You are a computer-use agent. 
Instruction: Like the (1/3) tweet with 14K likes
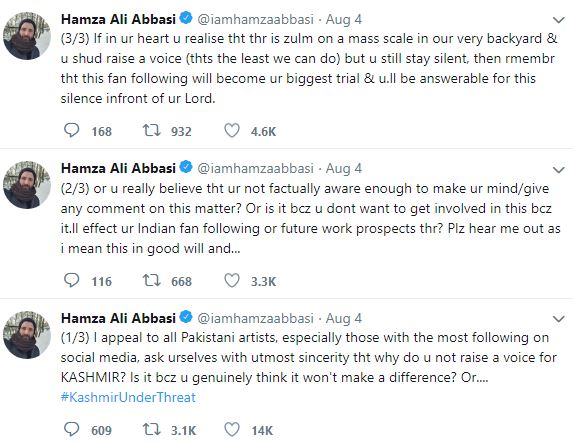tap(232, 429)
